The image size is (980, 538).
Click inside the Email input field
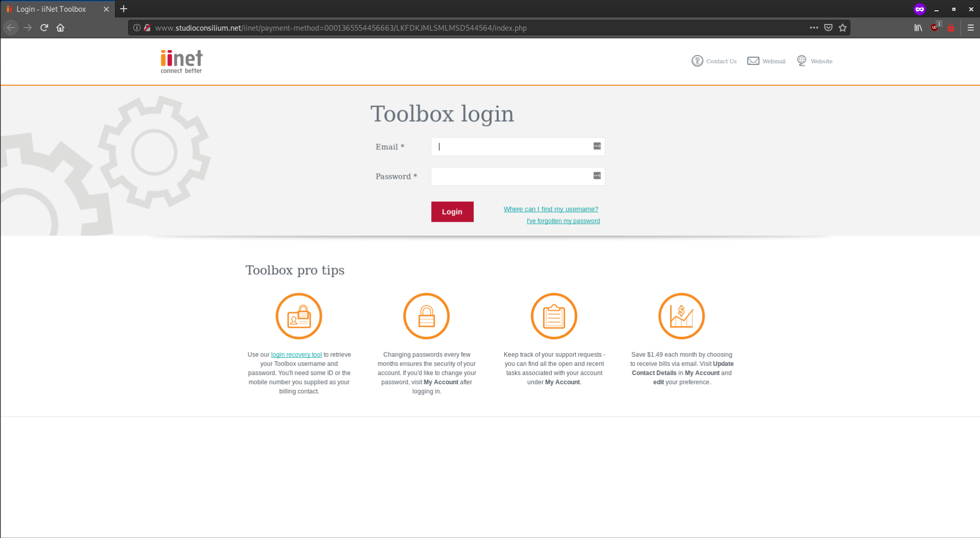point(516,147)
